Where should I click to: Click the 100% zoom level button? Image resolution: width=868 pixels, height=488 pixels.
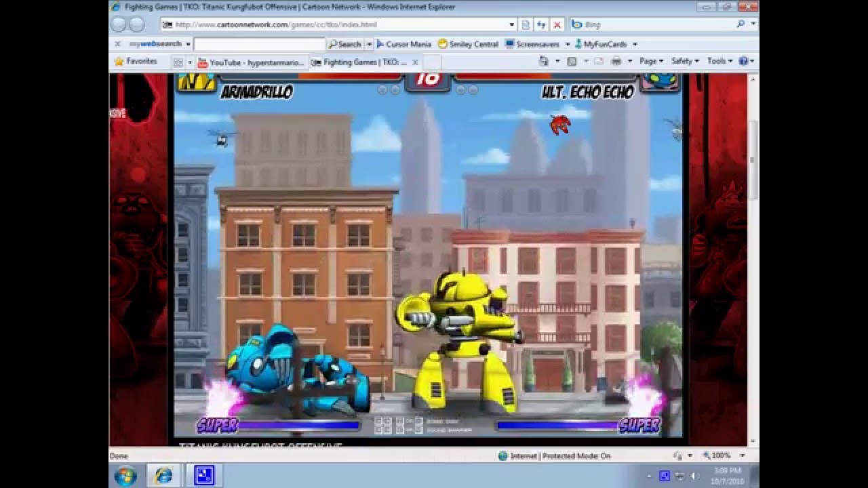(x=717, y=456)
